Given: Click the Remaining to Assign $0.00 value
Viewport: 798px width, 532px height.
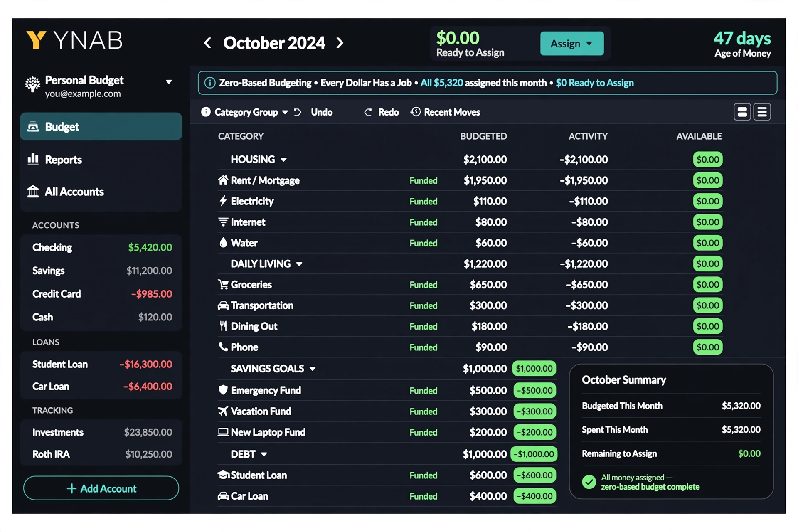Looking at the screenshot, I should click(749, 453).
